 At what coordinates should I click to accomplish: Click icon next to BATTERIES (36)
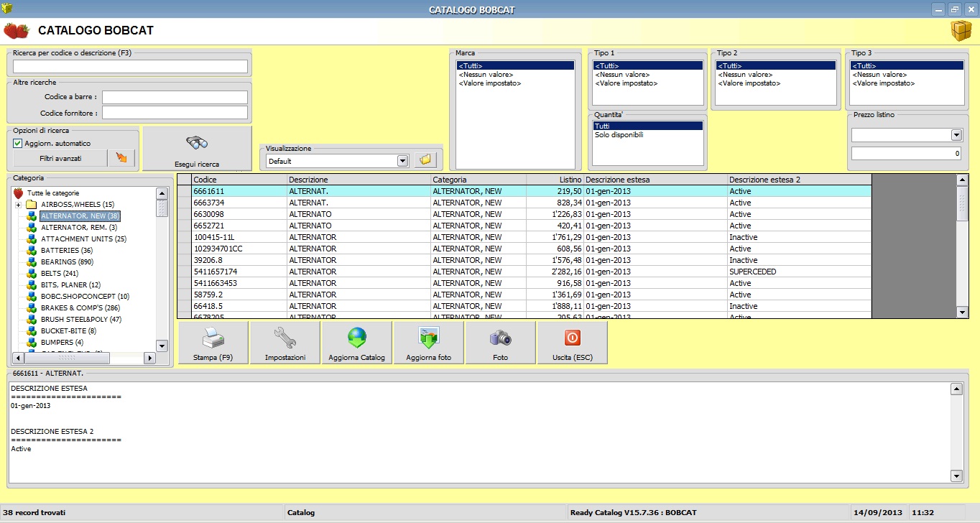click(32, 250)
